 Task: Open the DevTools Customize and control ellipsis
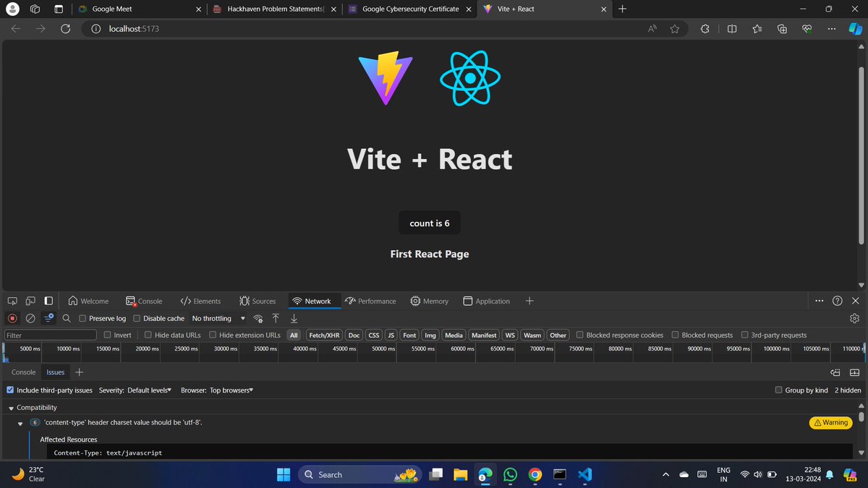point(819,301)
